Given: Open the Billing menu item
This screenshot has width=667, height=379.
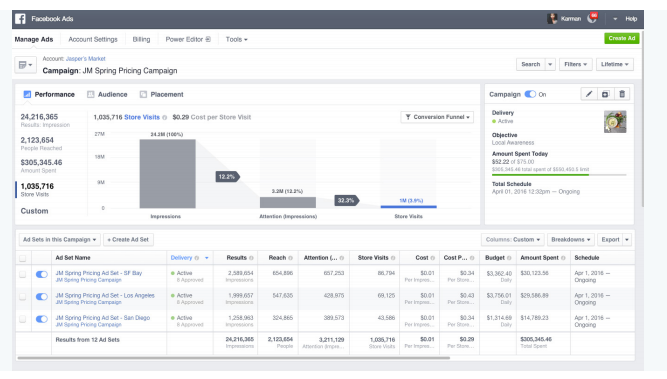Looking at the screenshot, I should (x=141, y=39).
